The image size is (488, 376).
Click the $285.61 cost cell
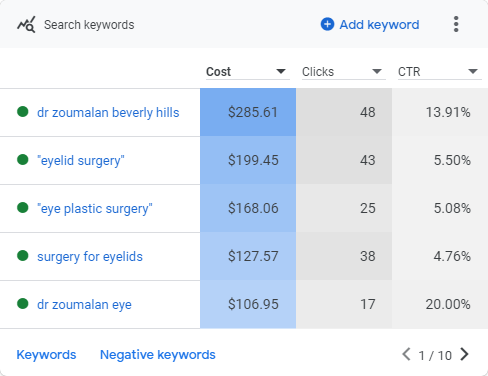(x=248, y=112)
